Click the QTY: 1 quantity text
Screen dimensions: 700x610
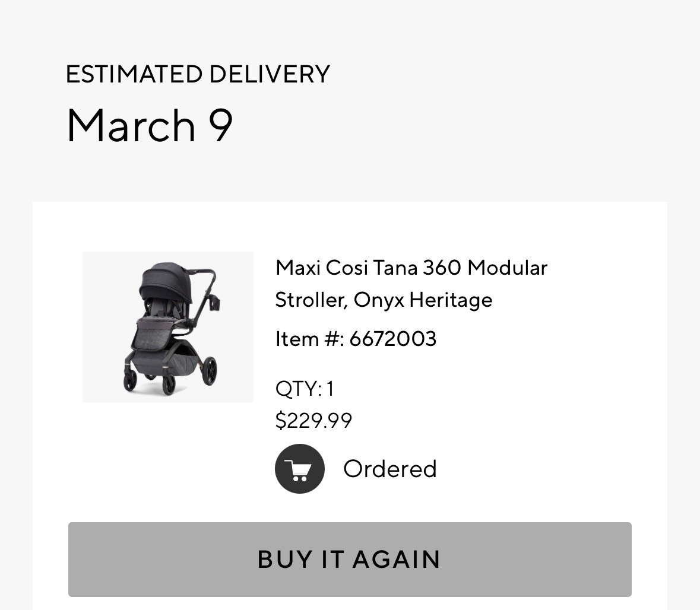tap(305, 389)
